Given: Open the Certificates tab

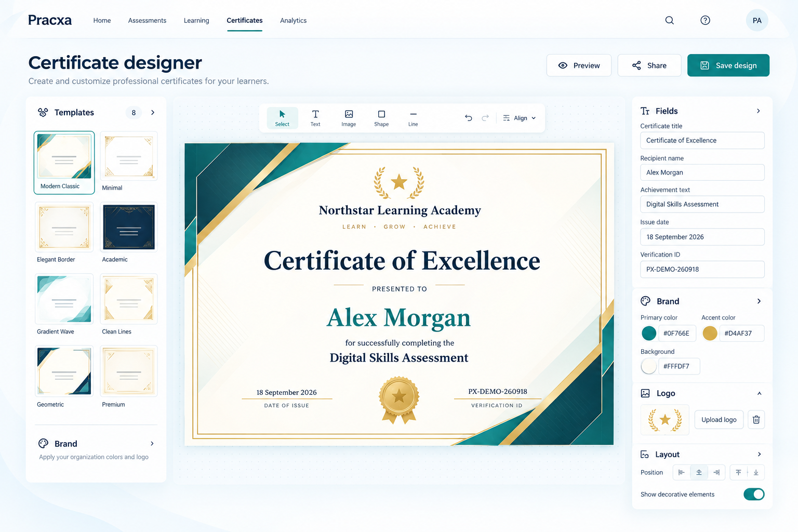Looking at the screenshot, I should (x=244, y=20).
